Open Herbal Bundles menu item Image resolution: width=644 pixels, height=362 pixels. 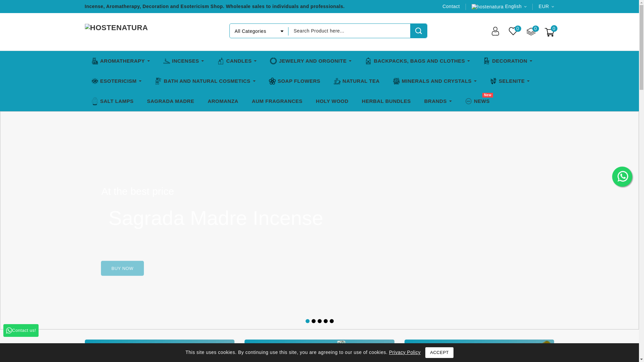point(386,101)
